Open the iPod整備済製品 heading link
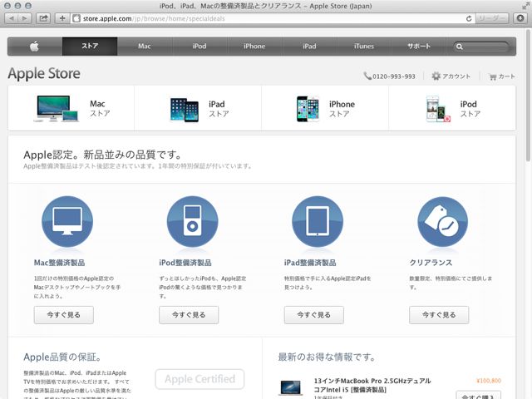Viewport: 532px width, 399px height. click(185, 263)
